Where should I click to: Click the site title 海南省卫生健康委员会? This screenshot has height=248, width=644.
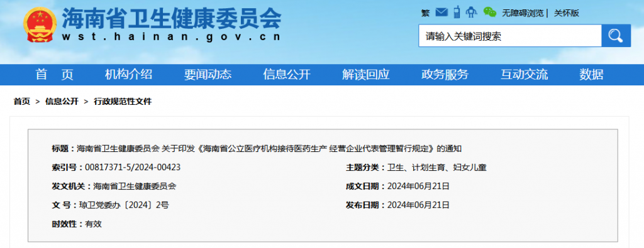[171, 18]
